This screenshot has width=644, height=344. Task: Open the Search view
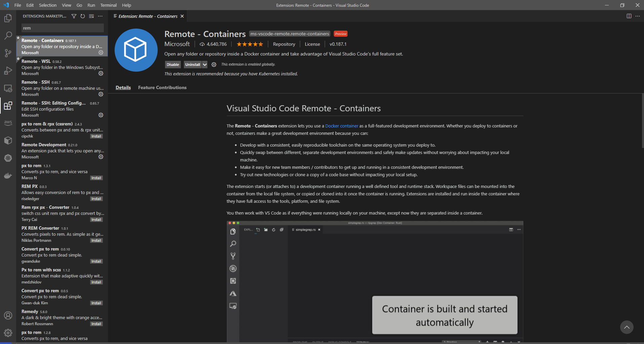point(8,36)
